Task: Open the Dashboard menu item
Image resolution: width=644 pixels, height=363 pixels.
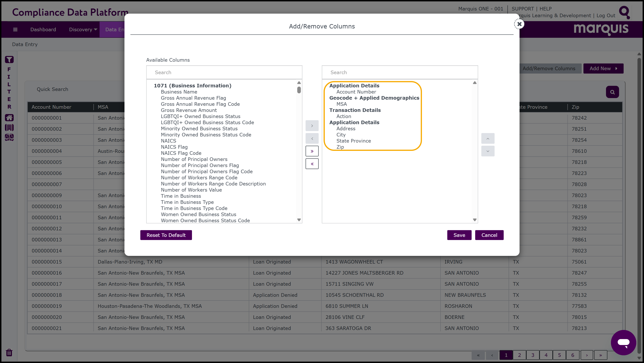Action: coord(43,29)
